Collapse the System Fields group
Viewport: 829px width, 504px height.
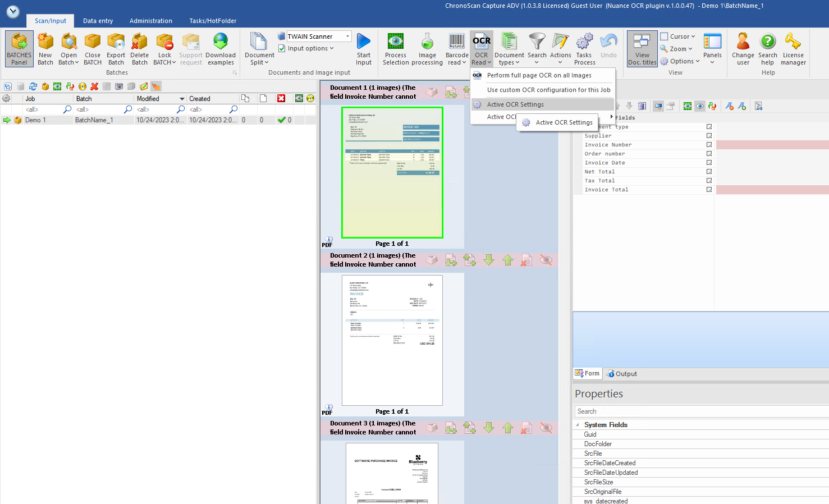[x=578, y=425]
